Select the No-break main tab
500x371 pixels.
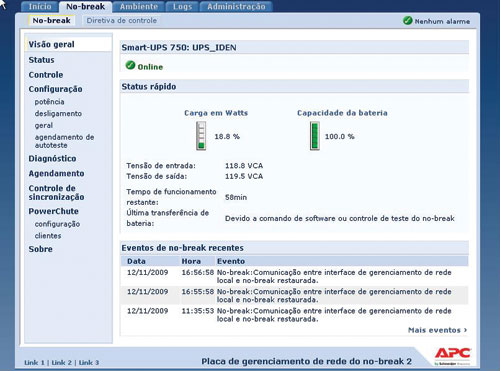pyautogui.click(x=86, y=7)
